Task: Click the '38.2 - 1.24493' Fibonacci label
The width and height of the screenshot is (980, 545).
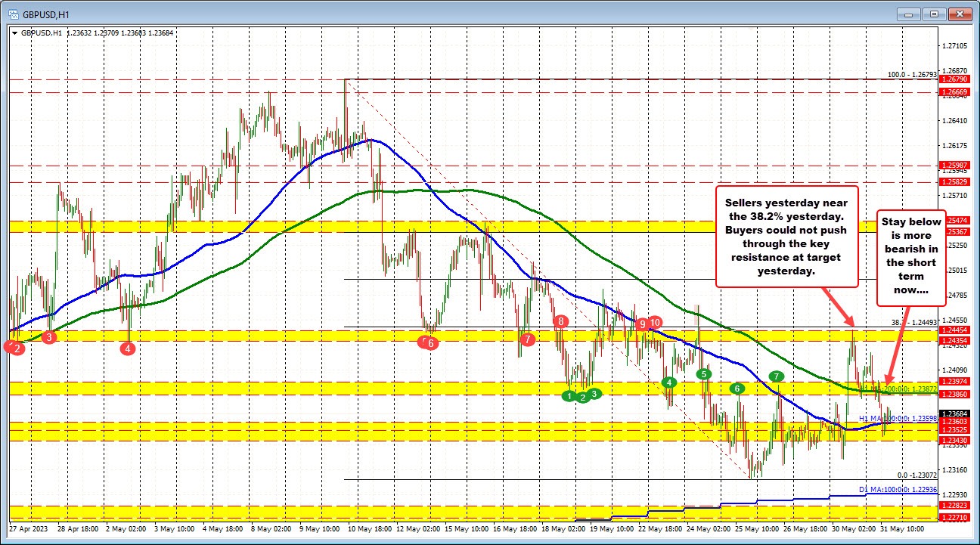Action: point(916,320)
